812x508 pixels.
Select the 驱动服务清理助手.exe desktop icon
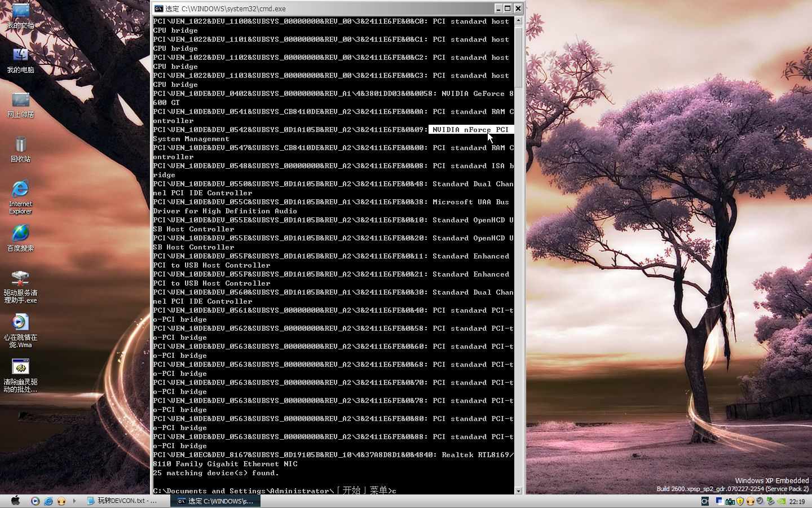point(20,287)
